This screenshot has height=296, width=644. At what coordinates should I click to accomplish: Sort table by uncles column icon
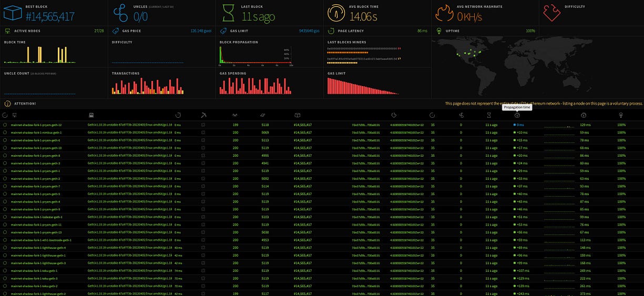pyautogui.click(x=461, y=115)
